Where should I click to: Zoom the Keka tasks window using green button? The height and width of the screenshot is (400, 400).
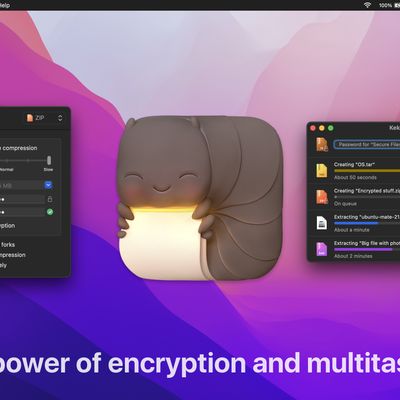point(330,128)
